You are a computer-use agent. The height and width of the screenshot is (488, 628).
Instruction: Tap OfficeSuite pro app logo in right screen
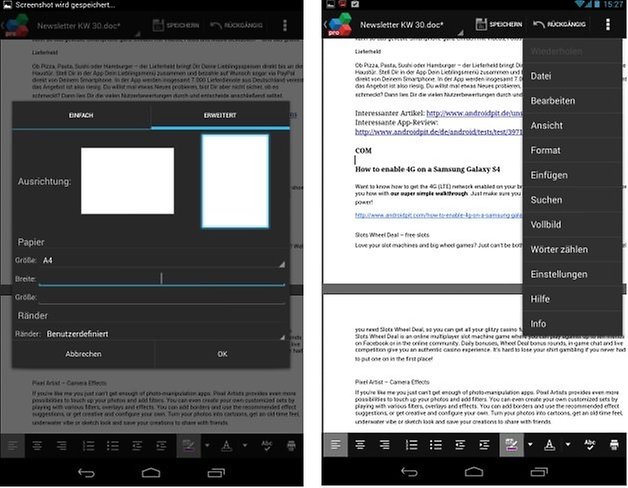[339, 24]
